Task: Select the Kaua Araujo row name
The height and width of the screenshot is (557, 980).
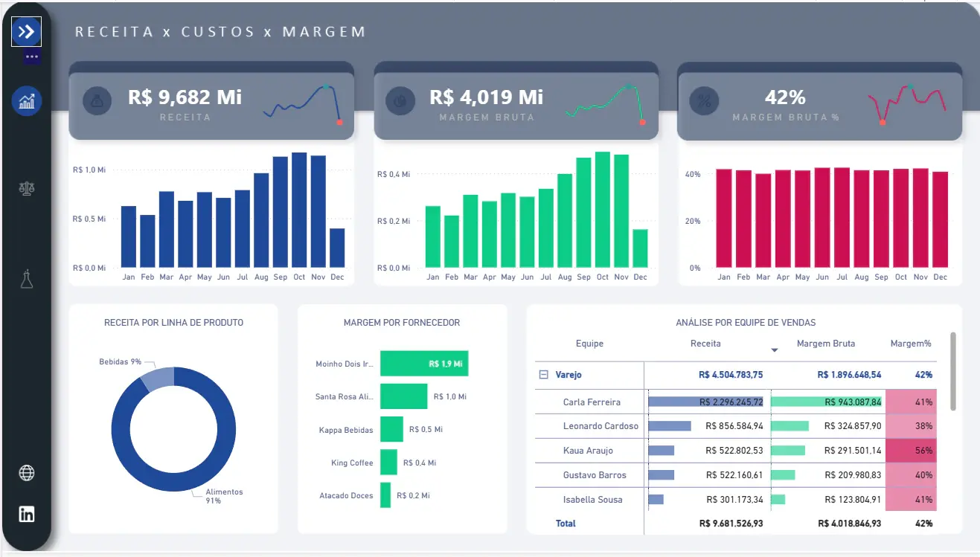Action: coord(588,451)
